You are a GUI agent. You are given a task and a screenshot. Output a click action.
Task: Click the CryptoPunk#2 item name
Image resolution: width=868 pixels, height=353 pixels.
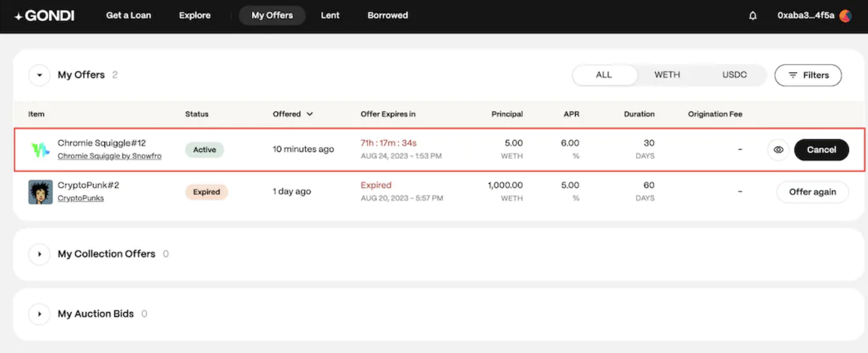click(88, 185)
